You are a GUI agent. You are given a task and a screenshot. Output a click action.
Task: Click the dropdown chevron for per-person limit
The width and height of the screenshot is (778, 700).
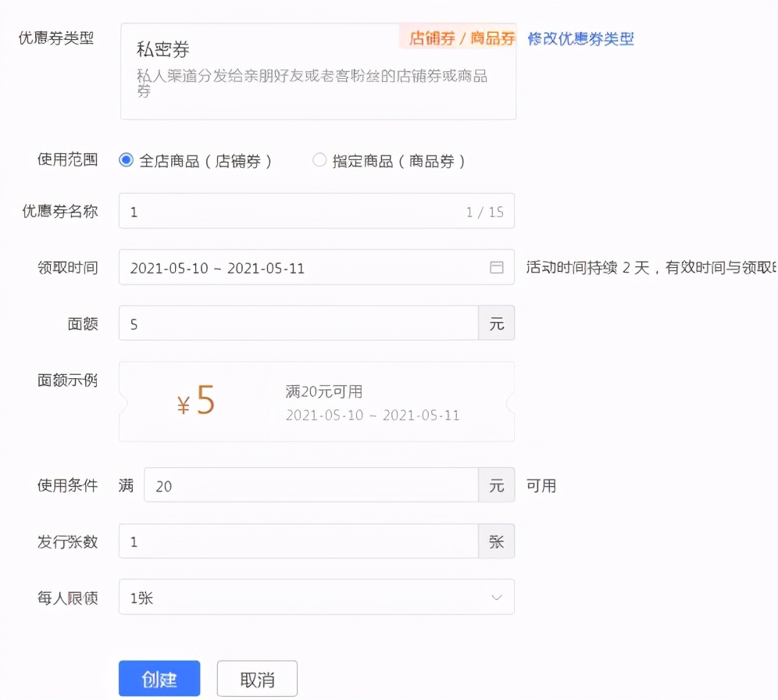click(x=498, y=596)
